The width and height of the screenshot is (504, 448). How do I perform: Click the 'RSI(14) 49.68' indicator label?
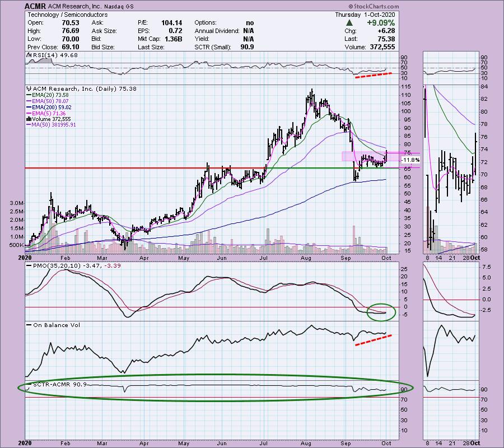tap(52, 55)
